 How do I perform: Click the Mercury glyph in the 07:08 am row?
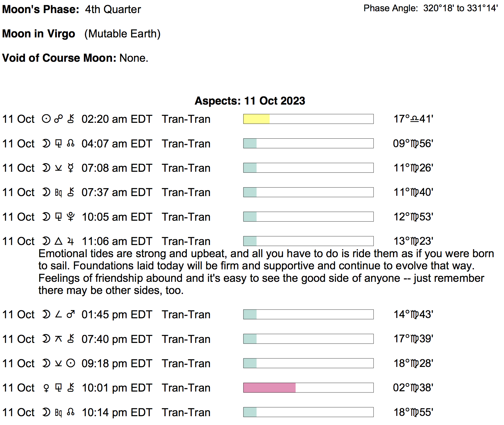click(71, 168)
